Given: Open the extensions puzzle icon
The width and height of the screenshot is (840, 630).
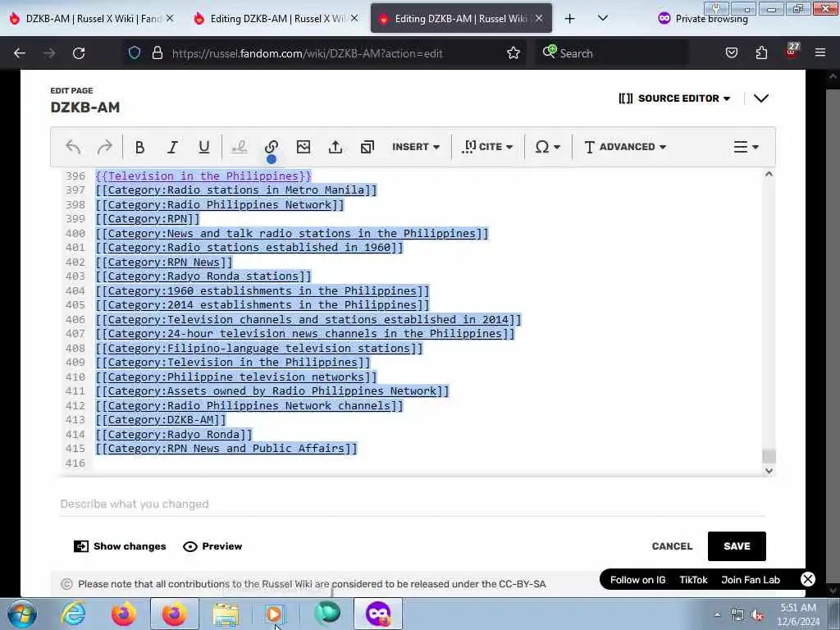Looking at the screenshot, I should (761, 53).
